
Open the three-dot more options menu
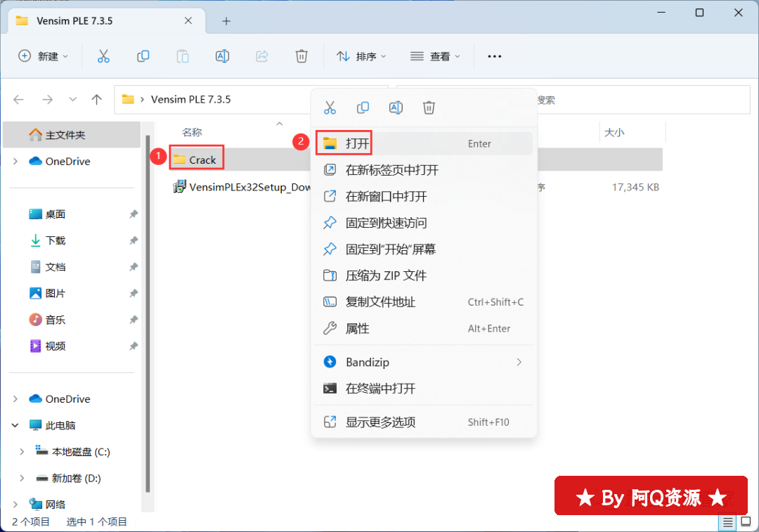(x=495, y=56)
